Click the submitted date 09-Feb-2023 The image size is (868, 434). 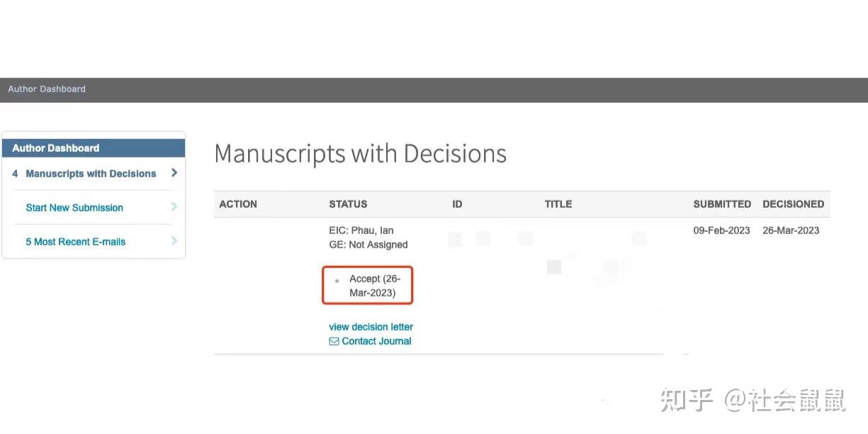(721, 230)
